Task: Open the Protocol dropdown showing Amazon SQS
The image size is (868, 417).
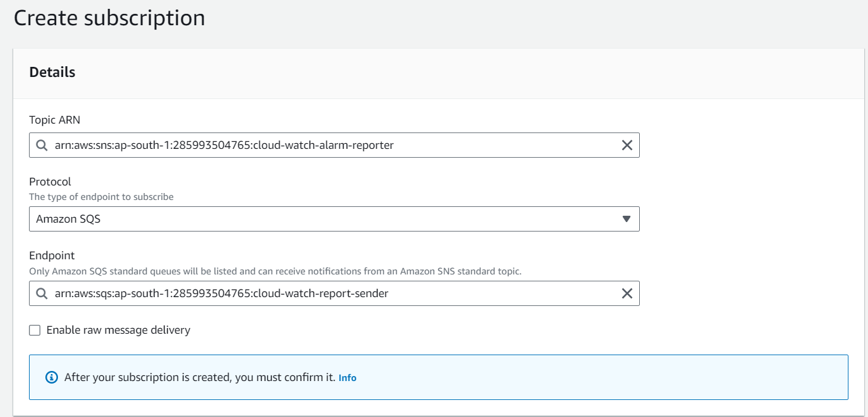Action: pyautogui.click(x=334, y=219)
